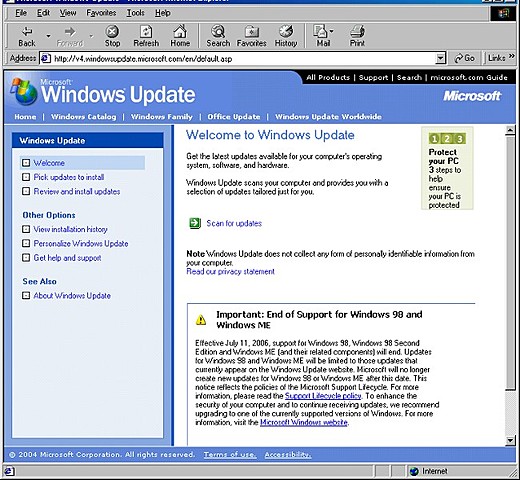This screenshot has height=480, width=520.
Task: Click the Microsoft logo in the header
Action: [472, 96]
